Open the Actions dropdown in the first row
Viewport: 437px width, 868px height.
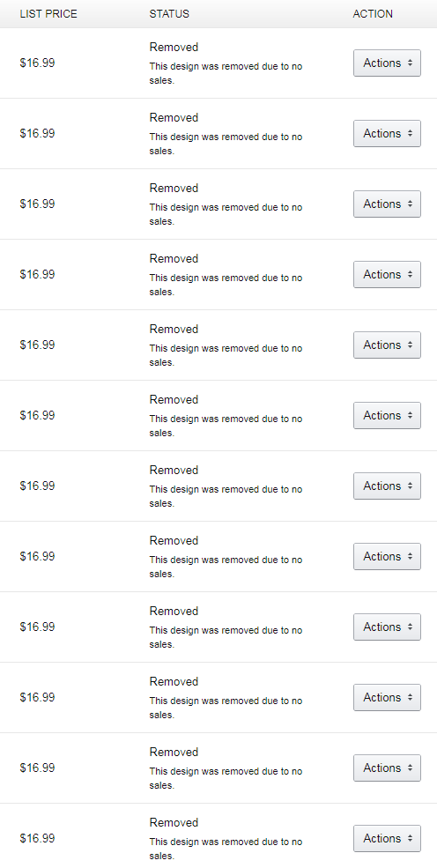(387, 63)
